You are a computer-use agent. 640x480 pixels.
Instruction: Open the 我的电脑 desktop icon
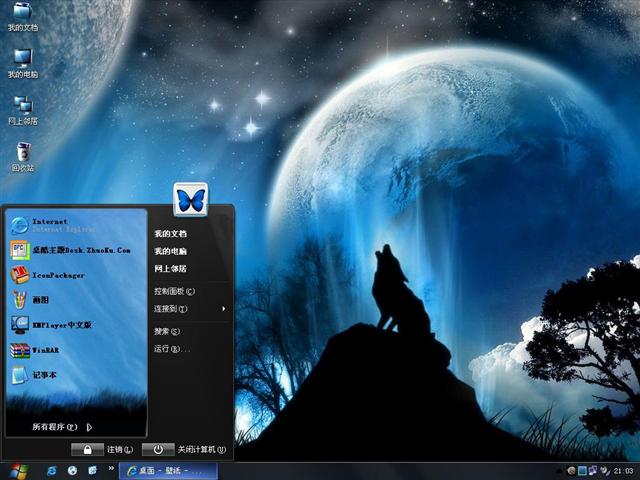coord(23,63)
